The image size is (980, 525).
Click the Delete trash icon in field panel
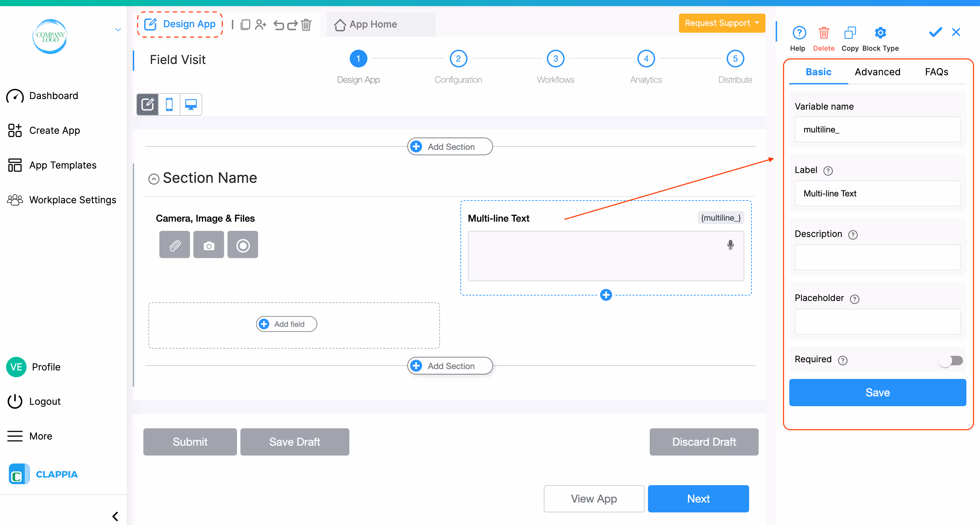point(823,33)
